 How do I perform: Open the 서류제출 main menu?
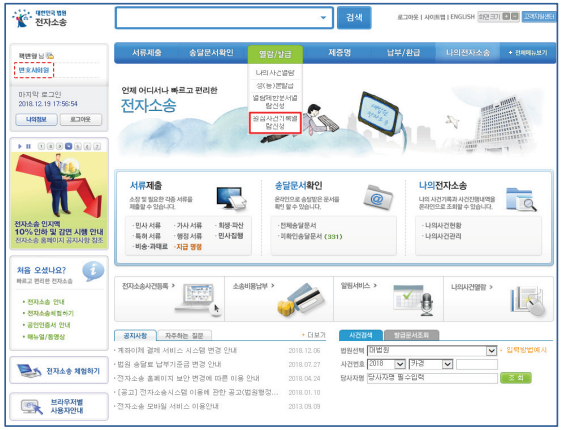[x=147, y=53]
